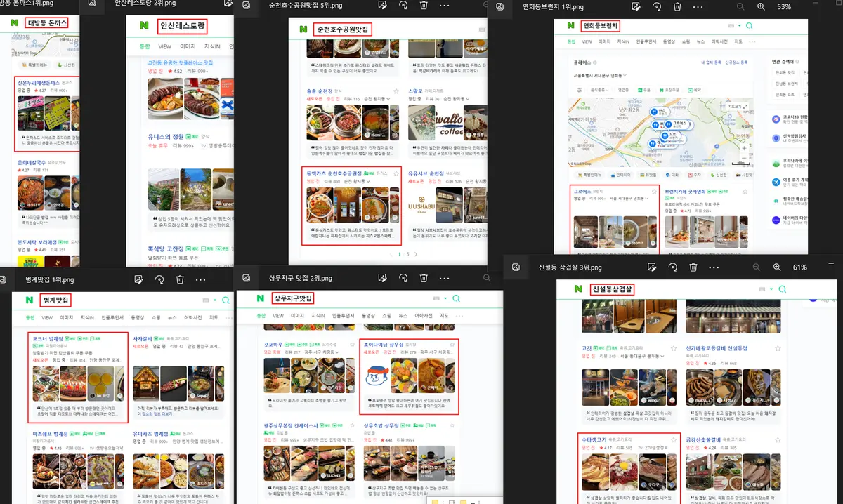
Task: Click 유니스의 정원 listing name
Action: point(166,136)
